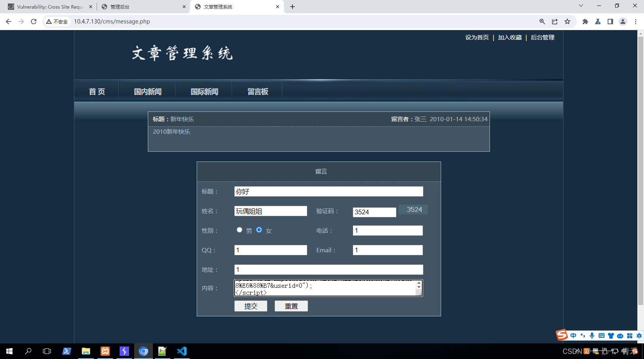Open the Chrome profile avatar
This screenshot has width=644, height=359.
(623, 22)
